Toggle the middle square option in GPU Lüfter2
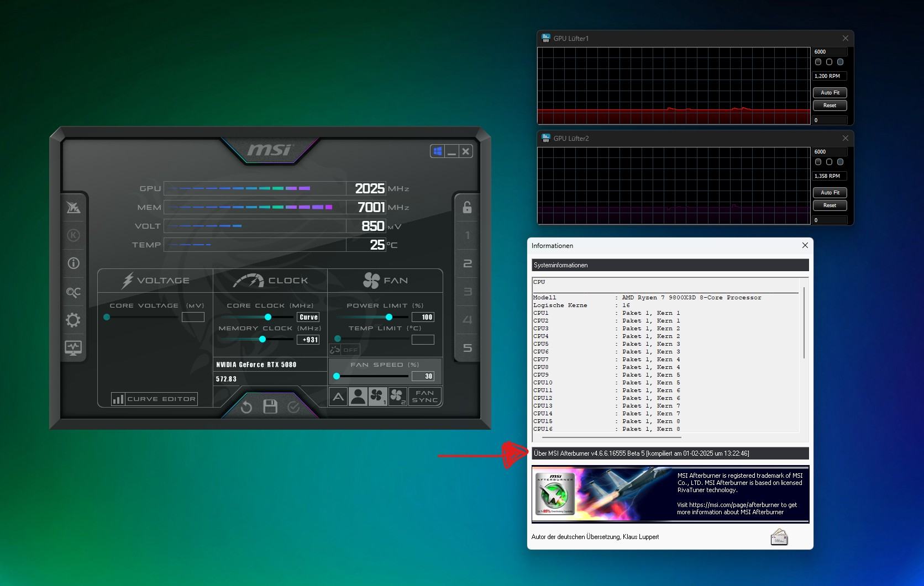 coord(830,162)
